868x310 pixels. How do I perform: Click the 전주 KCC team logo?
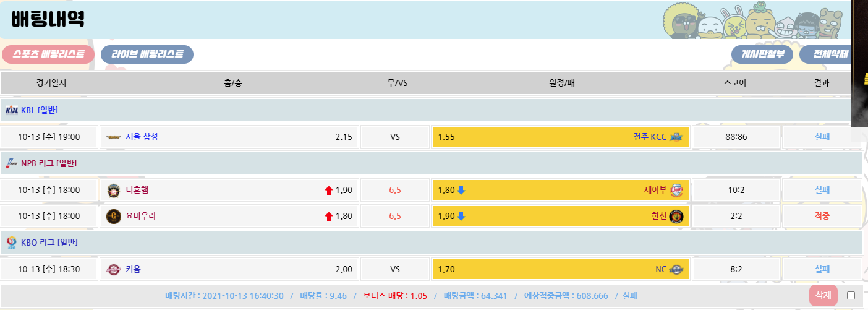point(676,137)
